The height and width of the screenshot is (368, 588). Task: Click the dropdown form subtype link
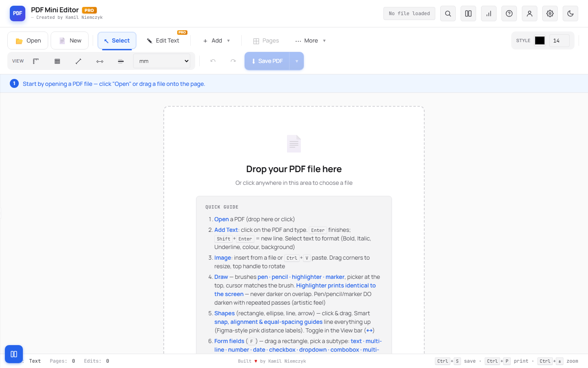tap(313, 350)
